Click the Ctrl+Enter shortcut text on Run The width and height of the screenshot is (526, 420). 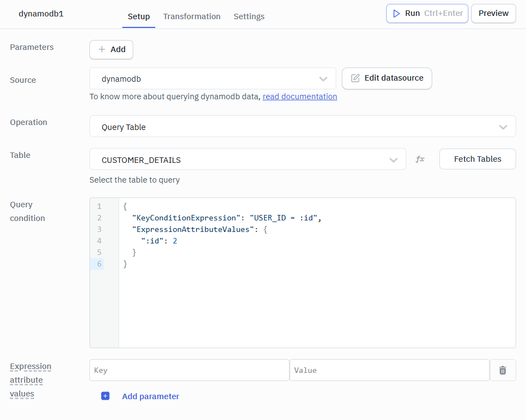(444, 13)
